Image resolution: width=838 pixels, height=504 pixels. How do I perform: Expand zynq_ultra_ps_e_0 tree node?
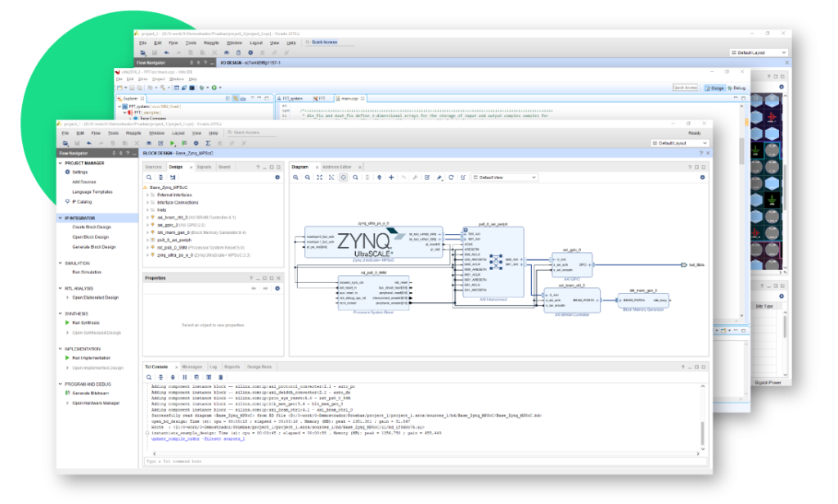pos(147,255)
